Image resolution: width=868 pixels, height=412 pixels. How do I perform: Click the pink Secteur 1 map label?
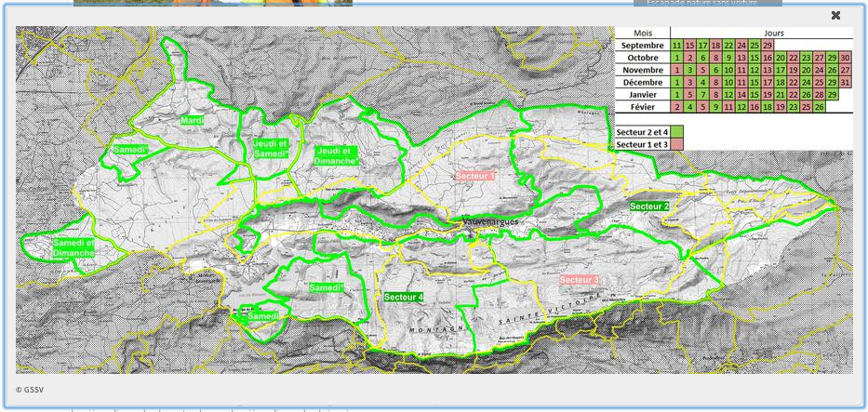(475, 176)
